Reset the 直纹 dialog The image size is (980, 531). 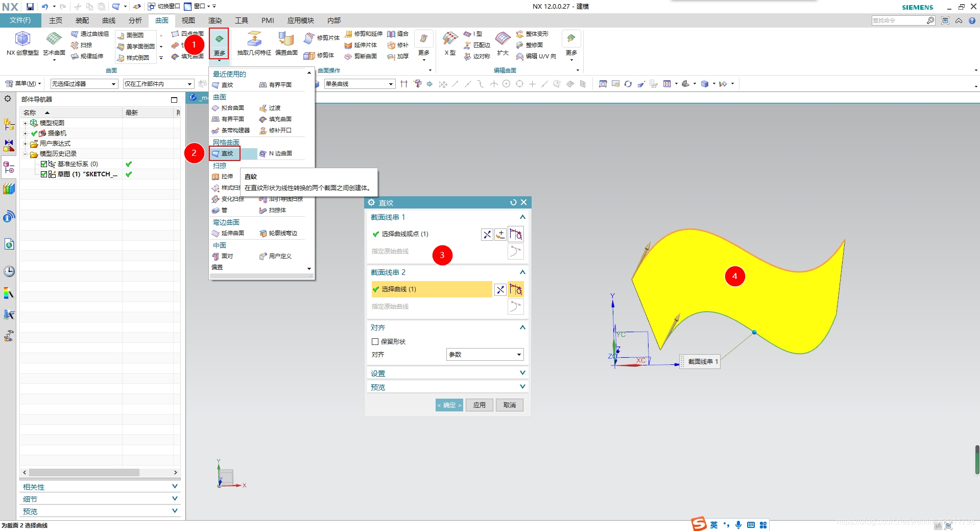(513, 202)
